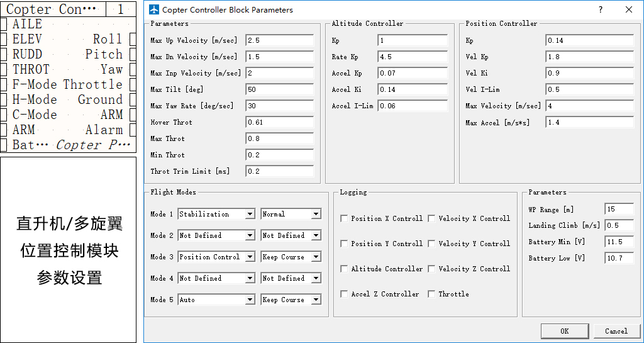Click the airplane icon in dialog title bar
This screenshot has height=343, width=644.
click(154, 10)
